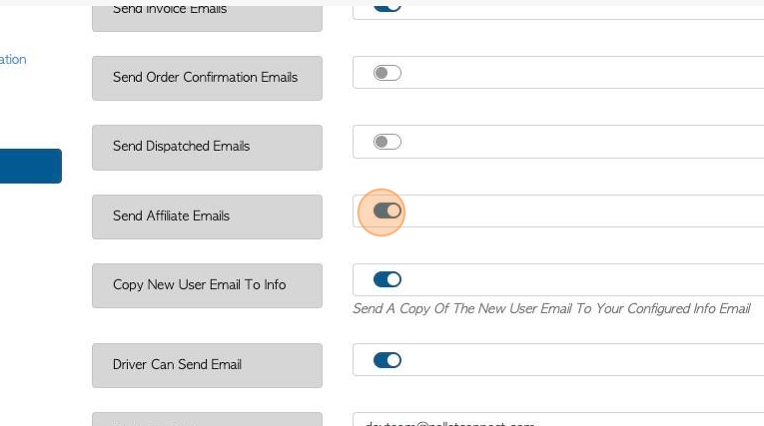The width and height of the screenshot is (764, 426).
Task: Click empty area of Send Dispatched Emails field
Action: click(580, 142)
